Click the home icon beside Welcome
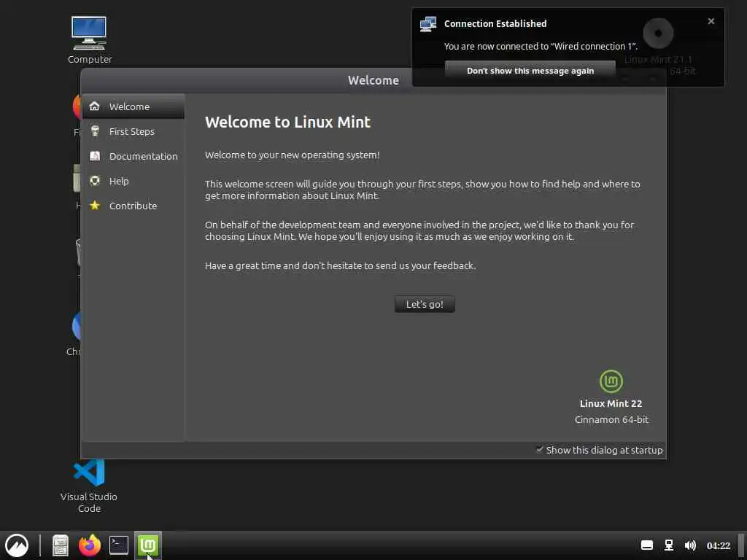Screen dimensions: 747x560 tap(95, 106)
